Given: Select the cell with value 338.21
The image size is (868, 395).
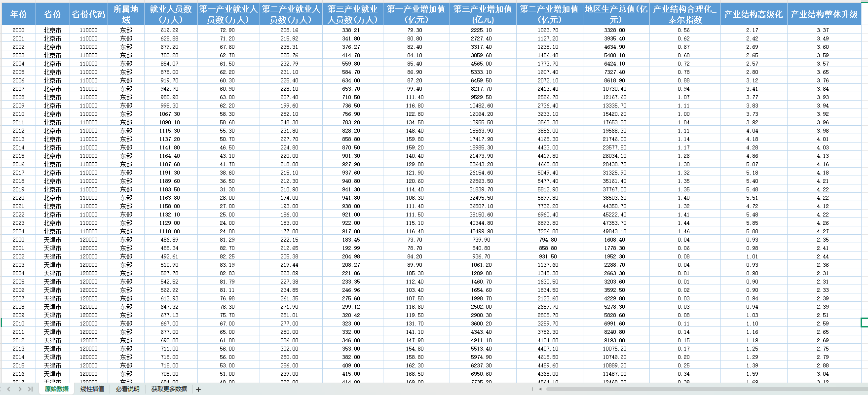Looking at the screenshot, I should 352,30.
